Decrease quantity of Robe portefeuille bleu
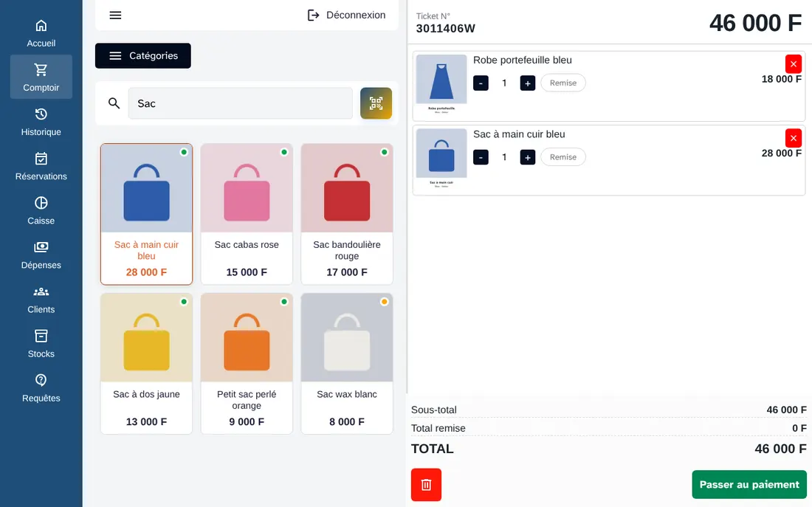The image size is (812, 507). click(x=481, y=83)
